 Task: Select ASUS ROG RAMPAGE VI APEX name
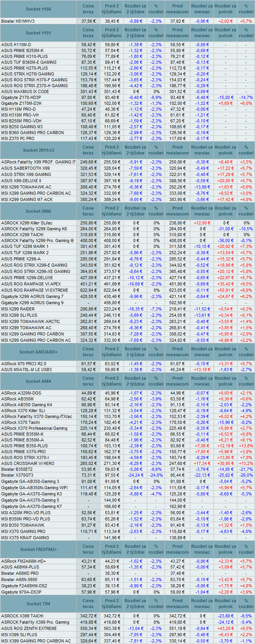[x=31, y=284]
